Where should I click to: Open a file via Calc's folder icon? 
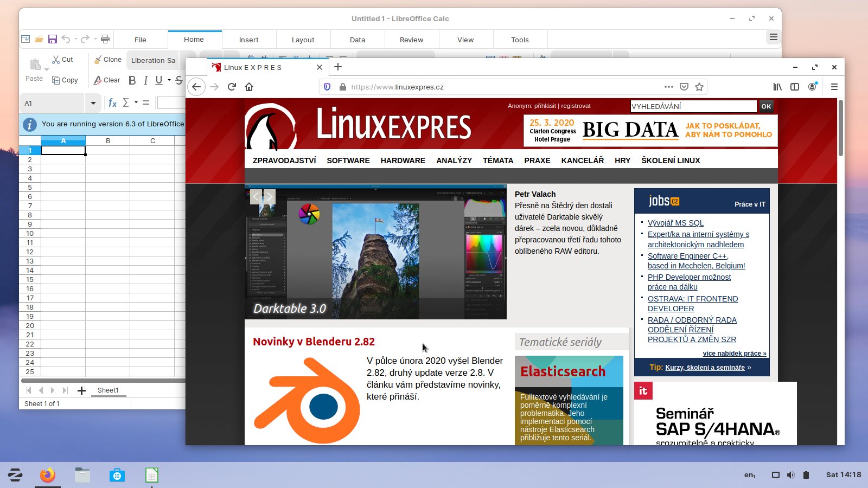coord(39,39)
